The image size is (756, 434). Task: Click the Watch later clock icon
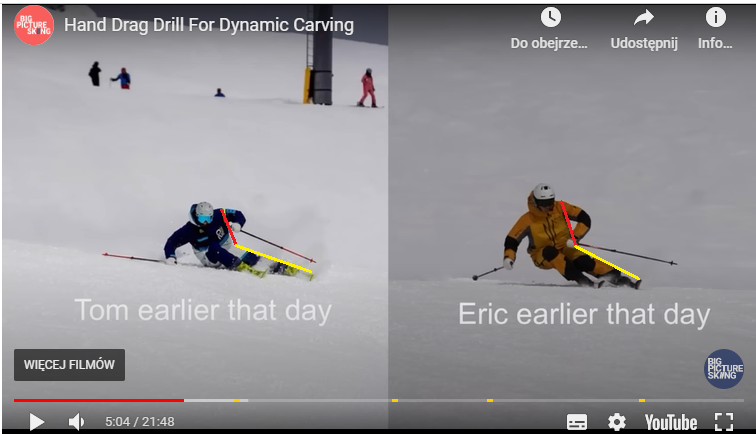click(x=551, y=17)
